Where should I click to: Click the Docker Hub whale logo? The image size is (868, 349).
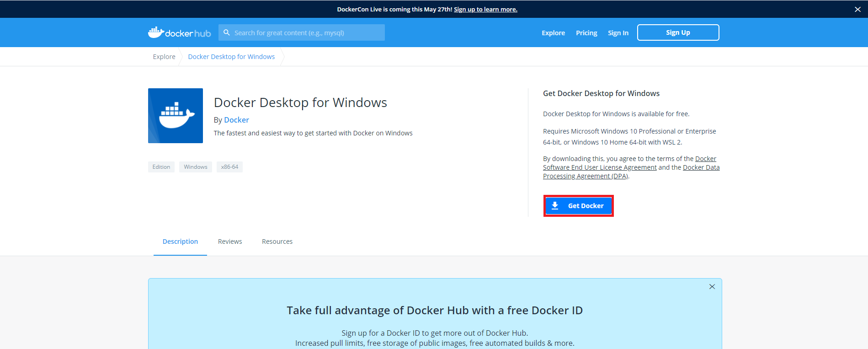179,32
